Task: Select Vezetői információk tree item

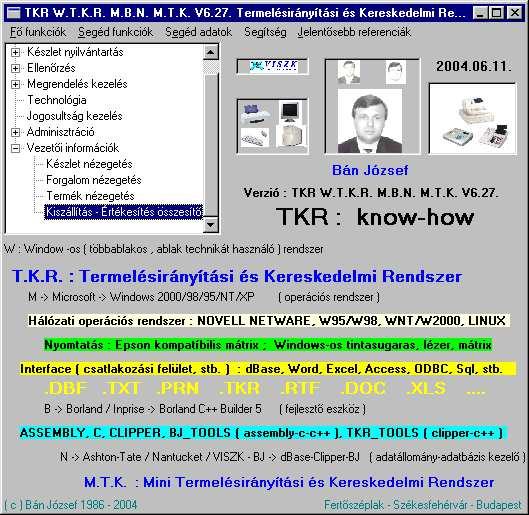Action: click(73, 148)
